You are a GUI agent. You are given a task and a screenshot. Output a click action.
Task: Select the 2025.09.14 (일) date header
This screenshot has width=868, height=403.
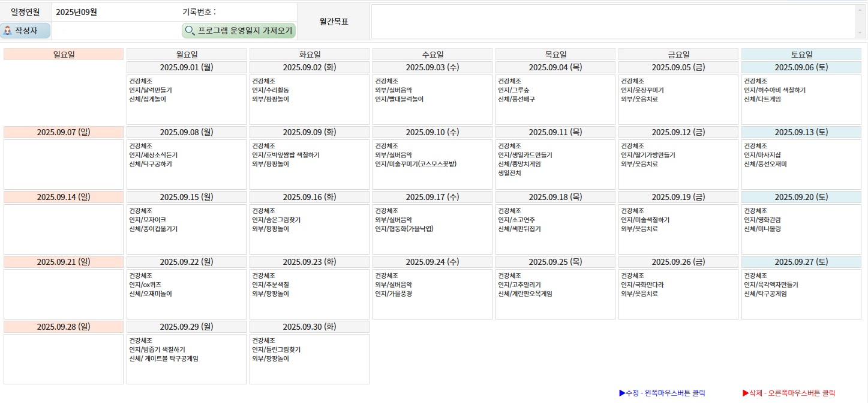pos(64,197)
